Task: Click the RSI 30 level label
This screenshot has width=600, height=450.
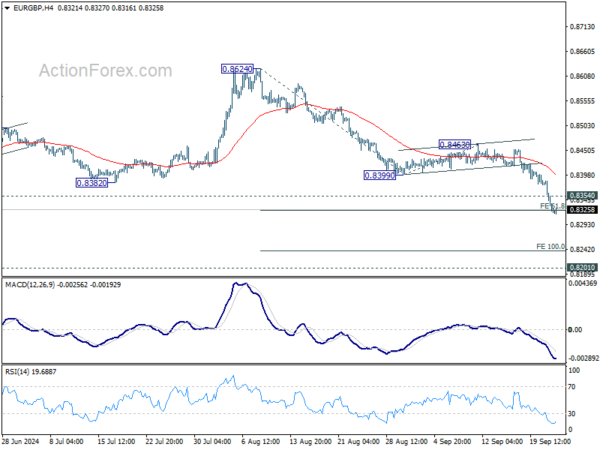Action: click(572, 414)
